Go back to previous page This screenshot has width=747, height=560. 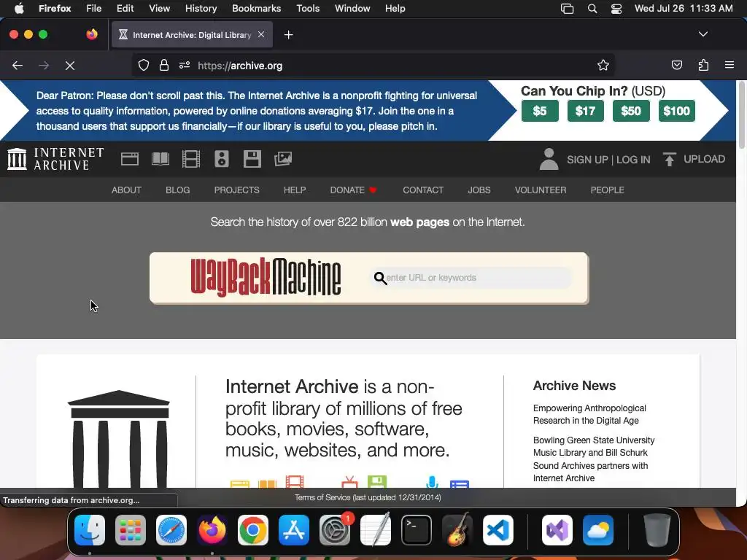click(18, 66)
